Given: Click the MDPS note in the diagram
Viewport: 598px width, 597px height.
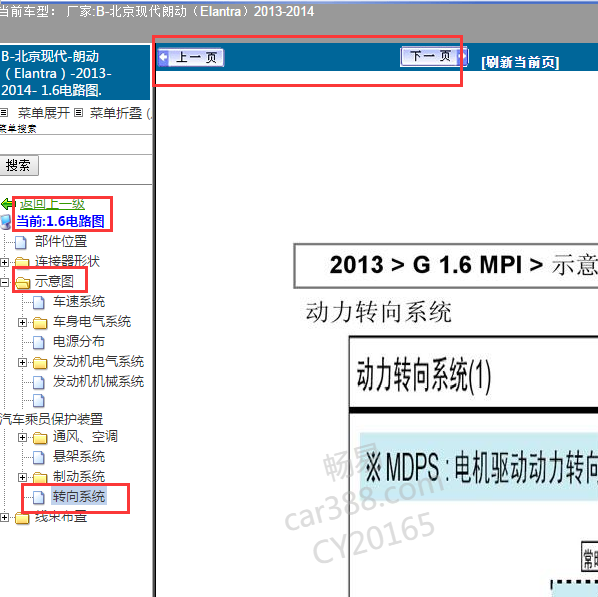Looking at the screenshot, I should (x=479, y=467).
